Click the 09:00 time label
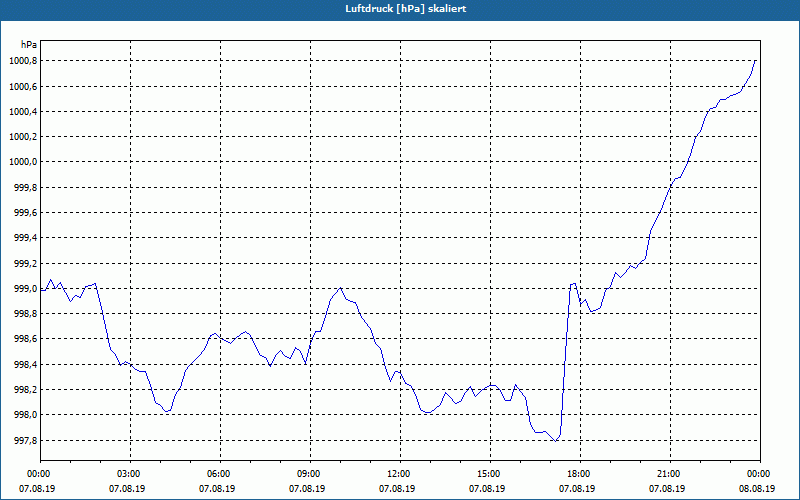 [310, 474]
